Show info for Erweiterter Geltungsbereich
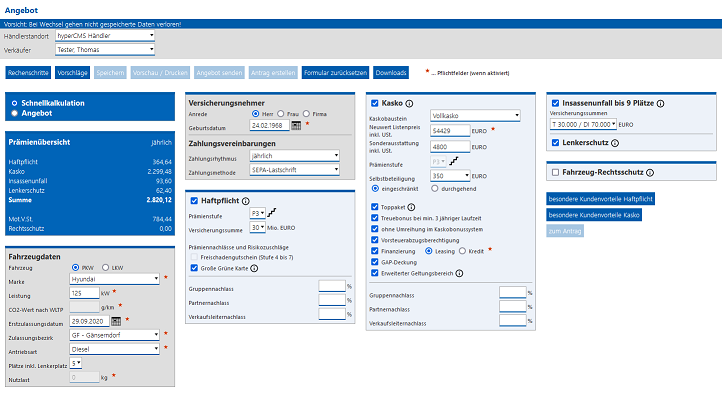722x394 pixels. [459, 273]
